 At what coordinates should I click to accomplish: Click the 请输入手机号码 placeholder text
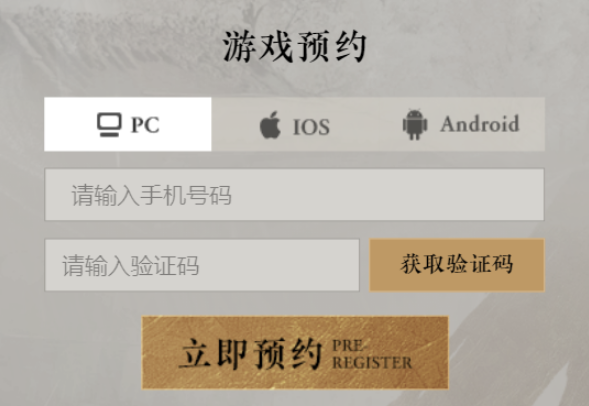click(151, 195)
